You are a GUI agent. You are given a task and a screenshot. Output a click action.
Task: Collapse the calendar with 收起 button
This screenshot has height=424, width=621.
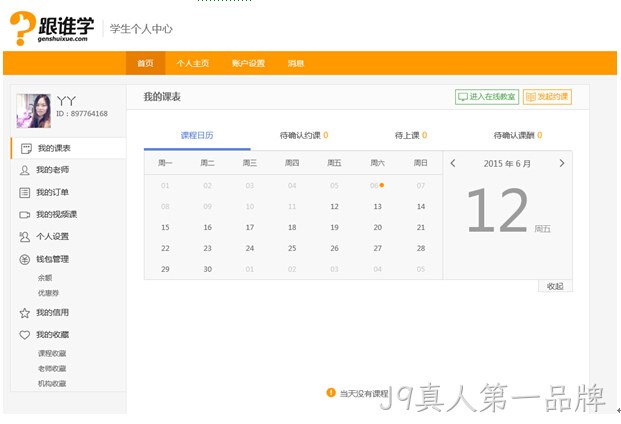coord(555,286)
